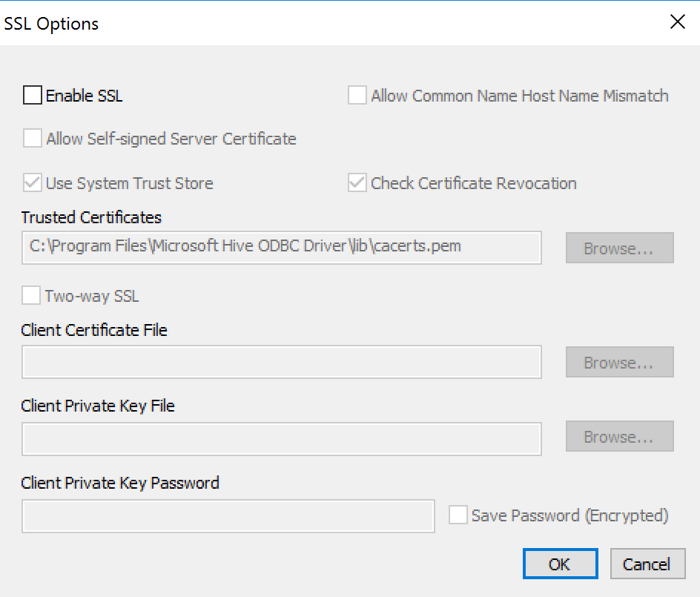Tick Save Password (Encrypted) checkbox
700x597 pixels.
point(458,515)
